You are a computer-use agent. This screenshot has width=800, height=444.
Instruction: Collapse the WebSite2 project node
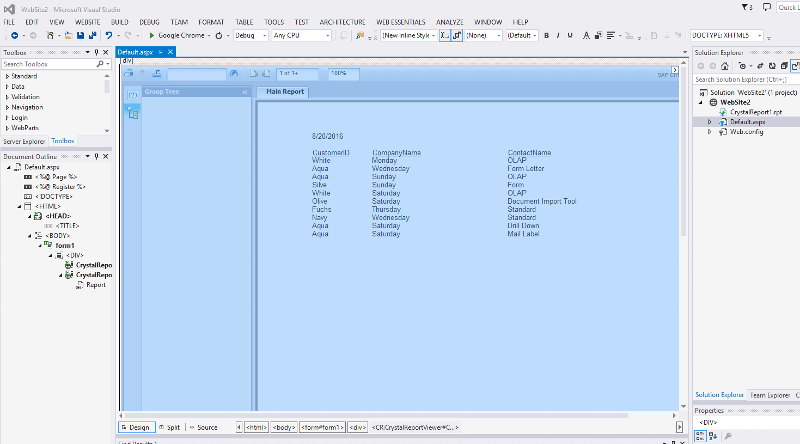click(701, 102)
